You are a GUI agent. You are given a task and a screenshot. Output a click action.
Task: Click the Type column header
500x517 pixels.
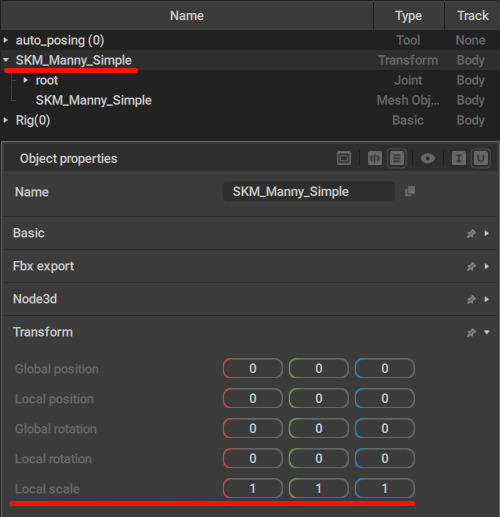click(x=409, y=15)
